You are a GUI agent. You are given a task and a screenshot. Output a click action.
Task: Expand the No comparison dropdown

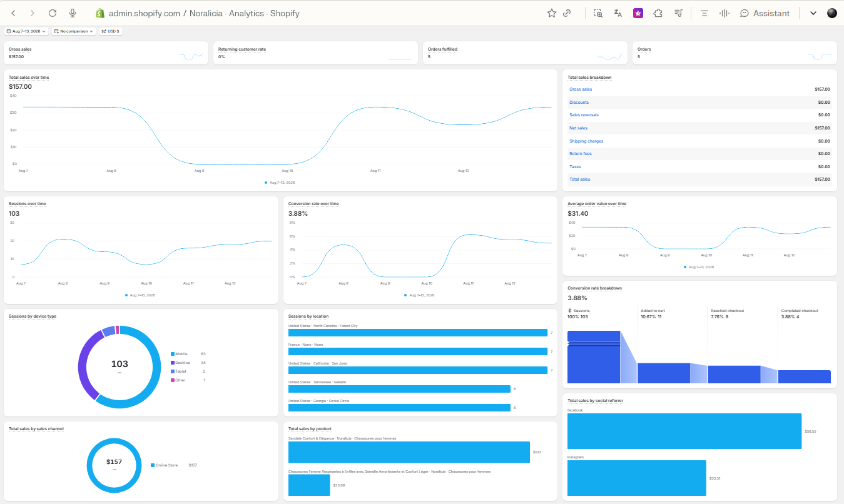point(74,31)
